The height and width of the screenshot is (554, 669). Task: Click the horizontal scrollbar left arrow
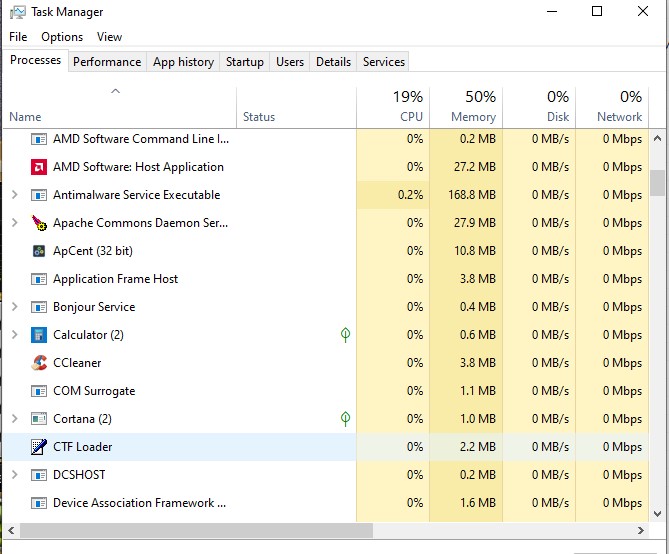(x=12, y=531)
